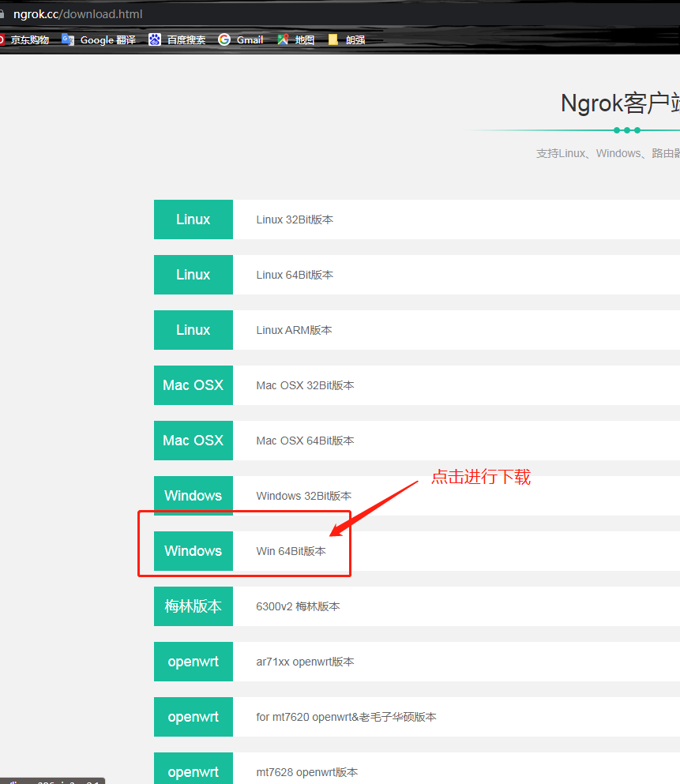Image resolution: width=680 pixels, height=784 pixels.
Task: Select the 6300v2 梅林版本 text
Action: tap(298, 606)
